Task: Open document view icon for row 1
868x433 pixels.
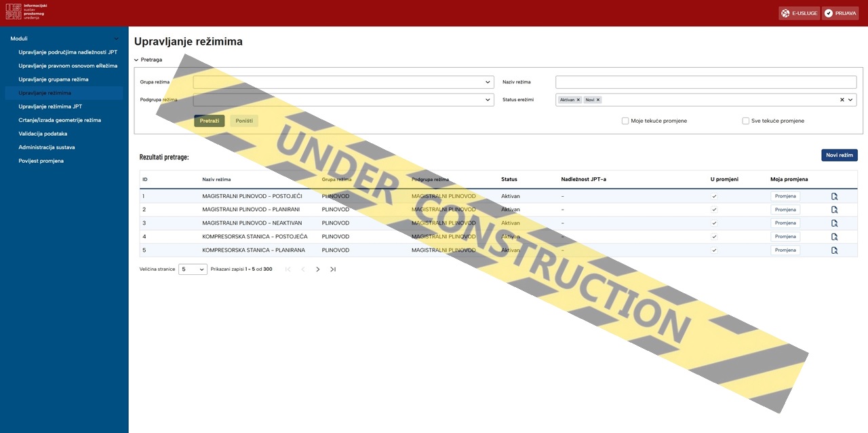Action: click(x=834, y=196)
